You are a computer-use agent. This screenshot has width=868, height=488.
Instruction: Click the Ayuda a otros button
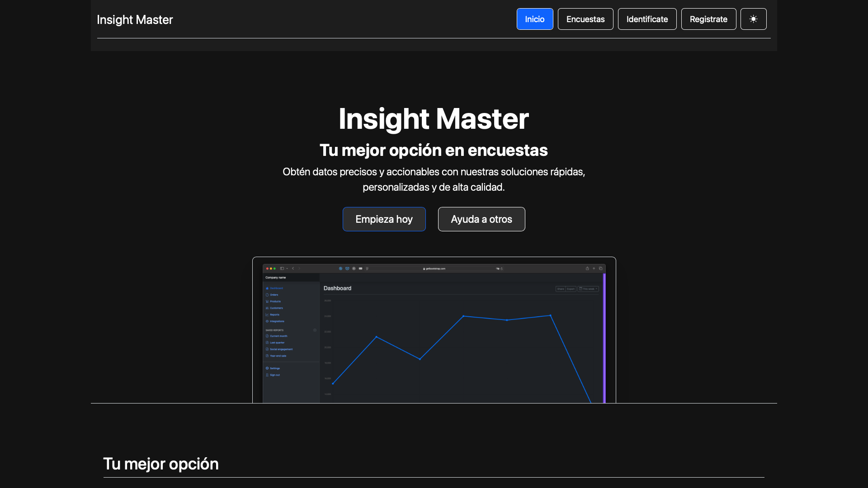481,219
